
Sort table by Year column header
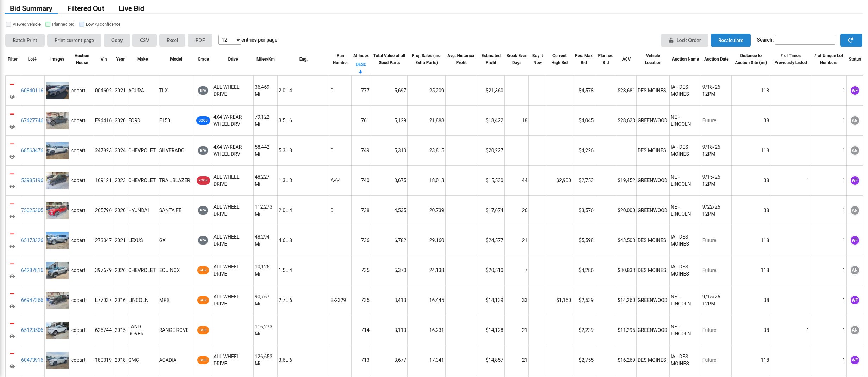click(x=120, y=59)
